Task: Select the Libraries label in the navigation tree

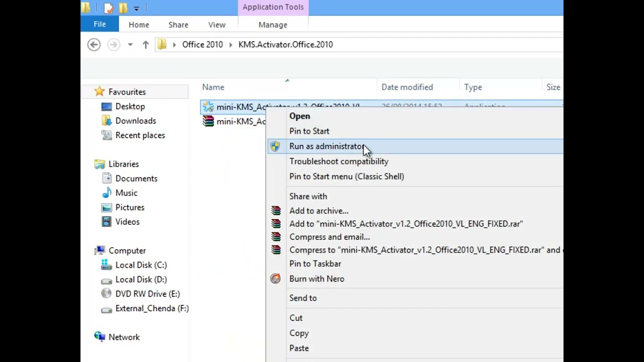Action: [x=124, y=164]
